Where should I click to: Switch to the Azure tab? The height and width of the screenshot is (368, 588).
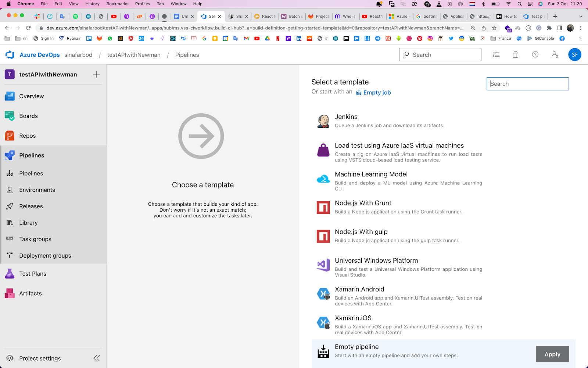point(399,16)
